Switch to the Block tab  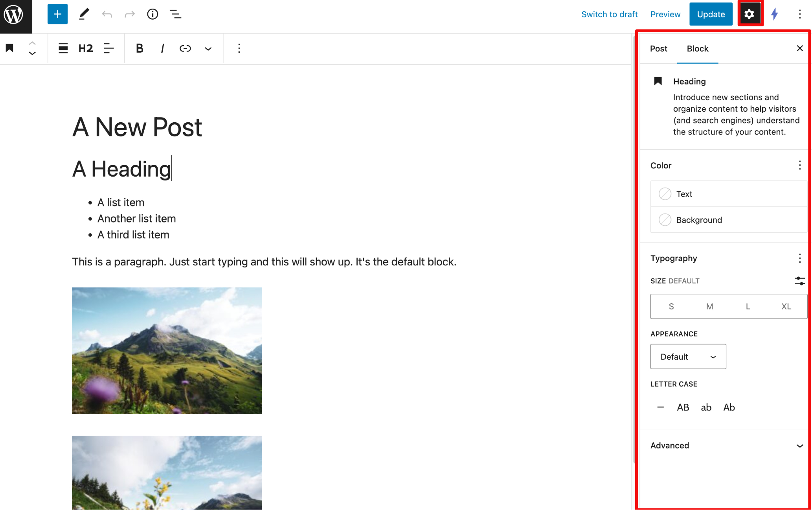tap(698, 48)
